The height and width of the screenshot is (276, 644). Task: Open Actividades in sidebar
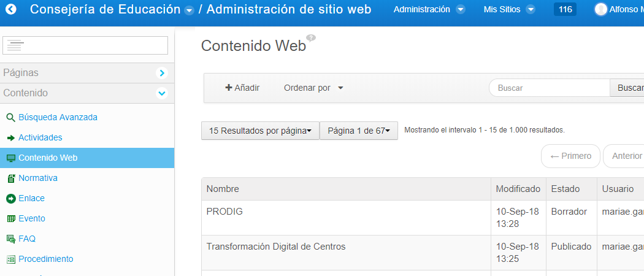(40, 137)
